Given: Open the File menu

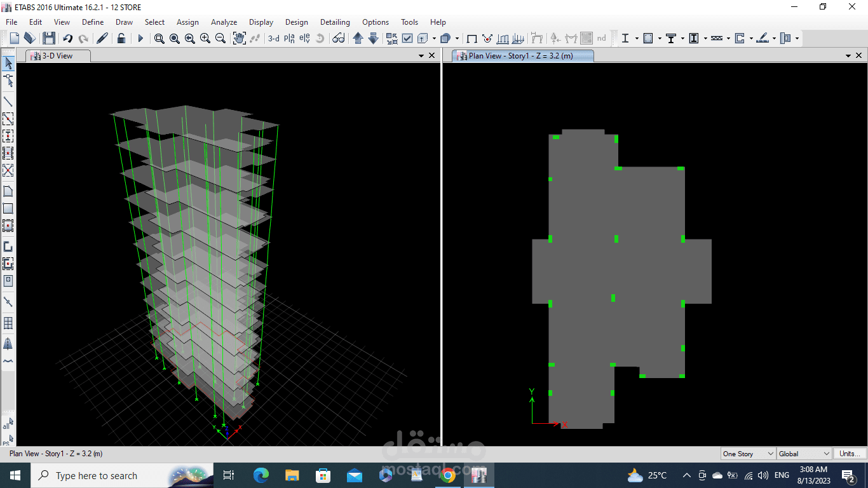Looking at the screenshot, I should click(11, 22).
